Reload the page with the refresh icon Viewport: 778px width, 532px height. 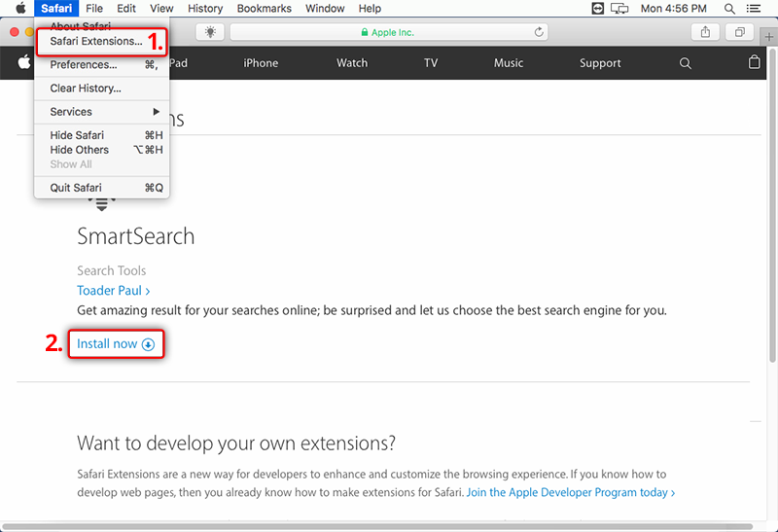(539, 32)
